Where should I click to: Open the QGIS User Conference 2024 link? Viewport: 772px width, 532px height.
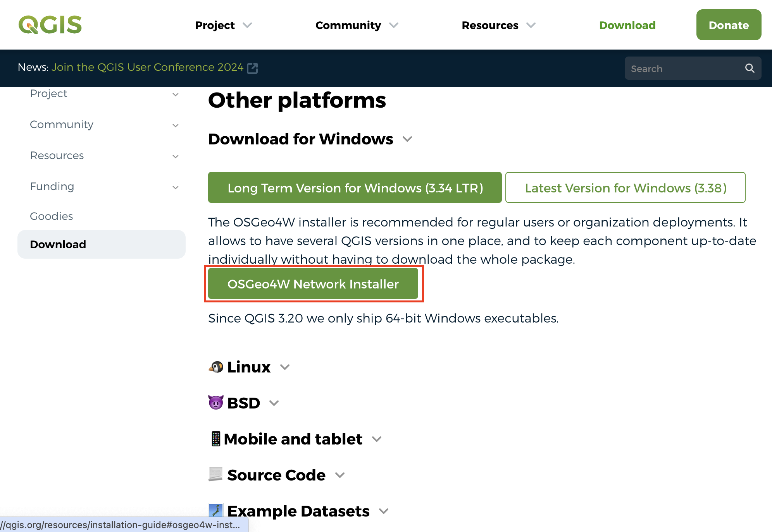pos(148,67)
